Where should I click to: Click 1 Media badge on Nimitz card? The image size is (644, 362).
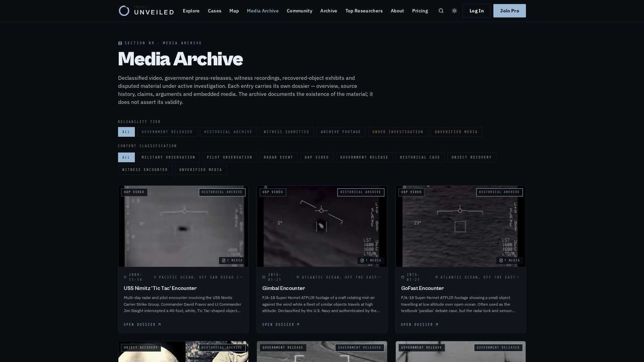tap(232, 260)
